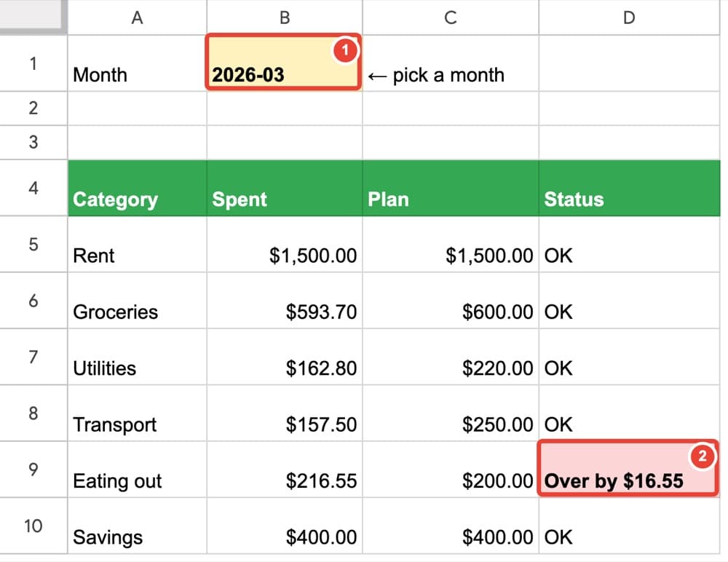This screenshot has width=728, height=562.
Task: Click Savings' spent value in column B
Action: 285,526
